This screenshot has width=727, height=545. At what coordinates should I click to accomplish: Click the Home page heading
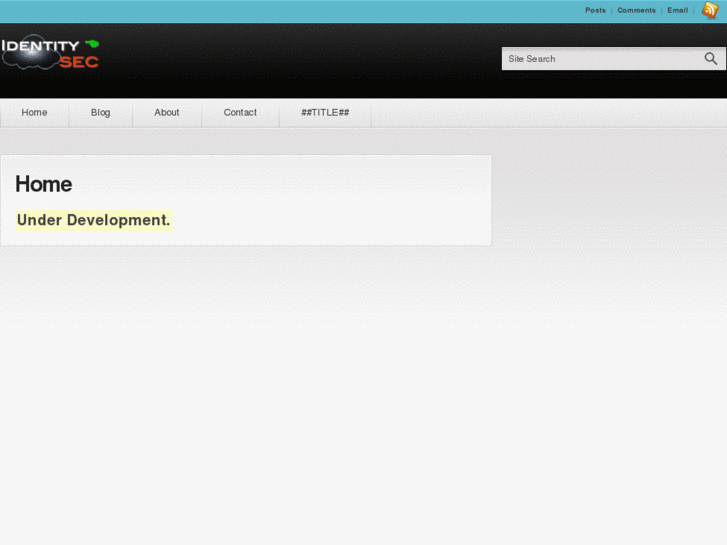[44, 184]
